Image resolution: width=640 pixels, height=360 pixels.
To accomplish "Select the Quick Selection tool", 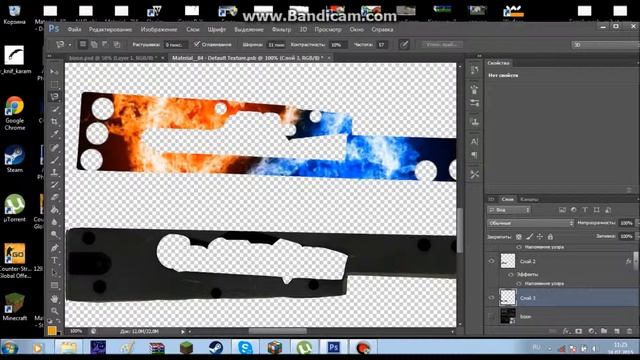I will 54,109.
